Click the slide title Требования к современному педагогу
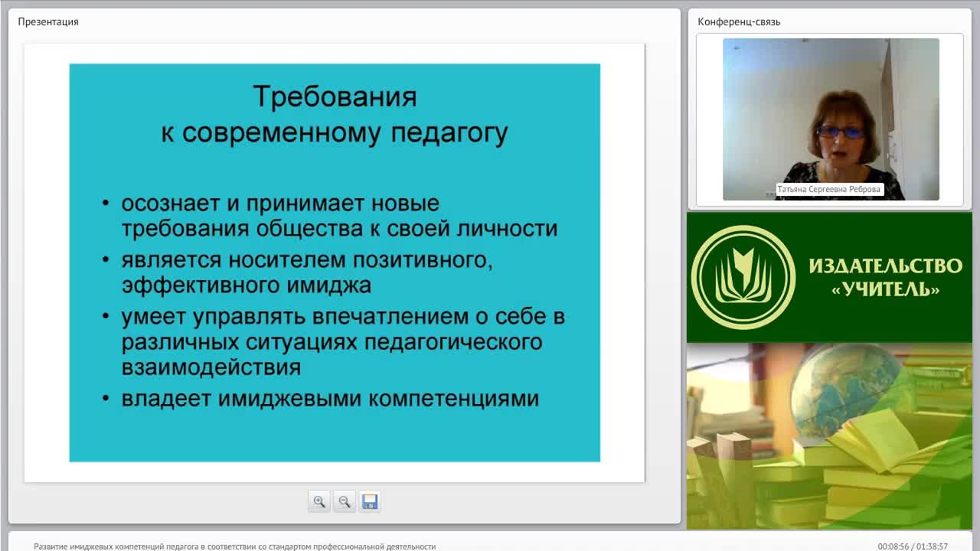This screenshot has height=551, width=980. coord(335,115)
